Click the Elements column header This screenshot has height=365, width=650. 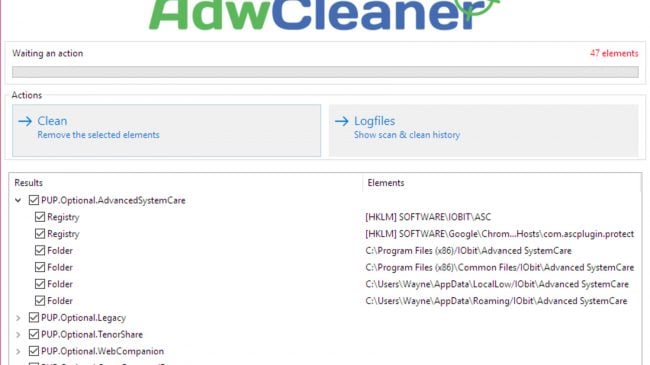click(x=502, y=183)
